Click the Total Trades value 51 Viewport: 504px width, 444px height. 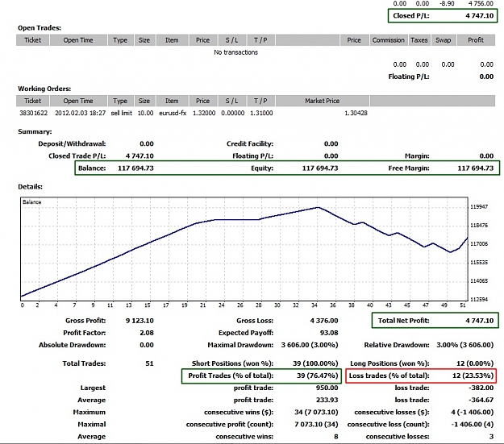click(x=149, y=363)
